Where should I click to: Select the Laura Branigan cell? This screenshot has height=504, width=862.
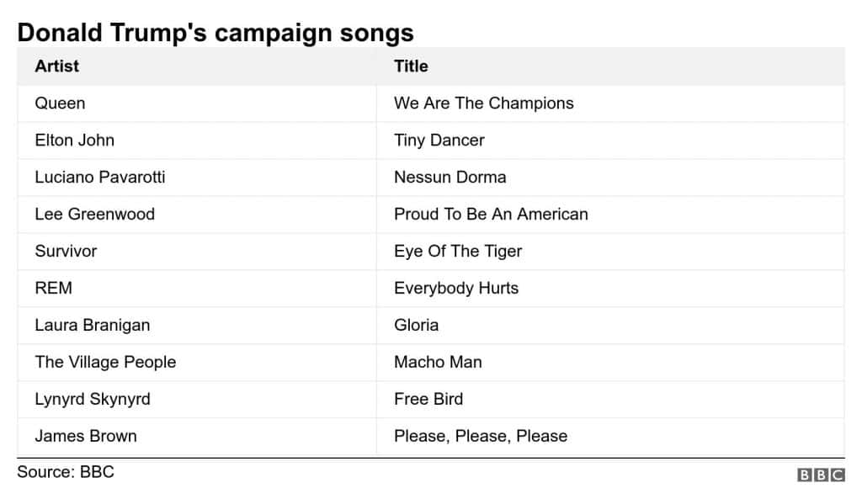(x=92, y=326)
